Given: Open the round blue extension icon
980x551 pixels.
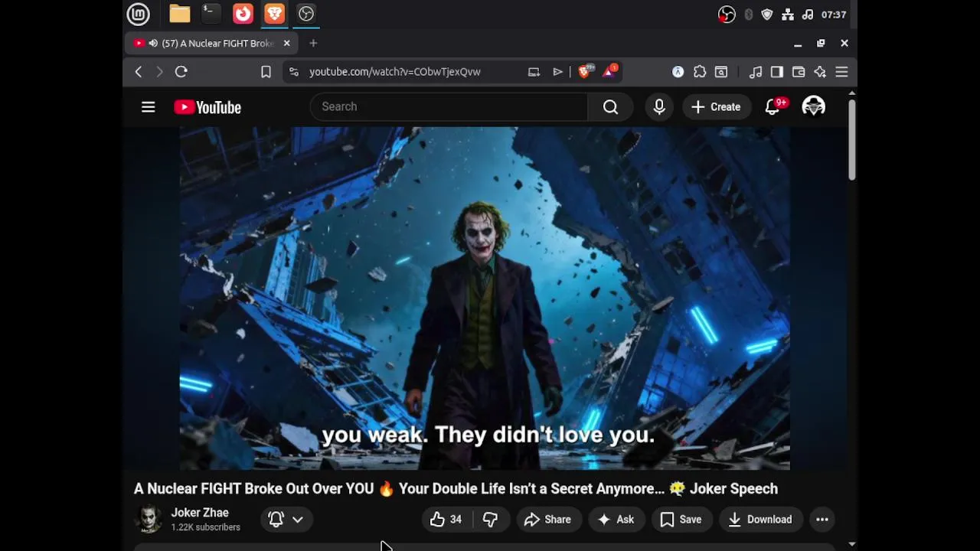Looking at the screenshot, I should (678, 72).
